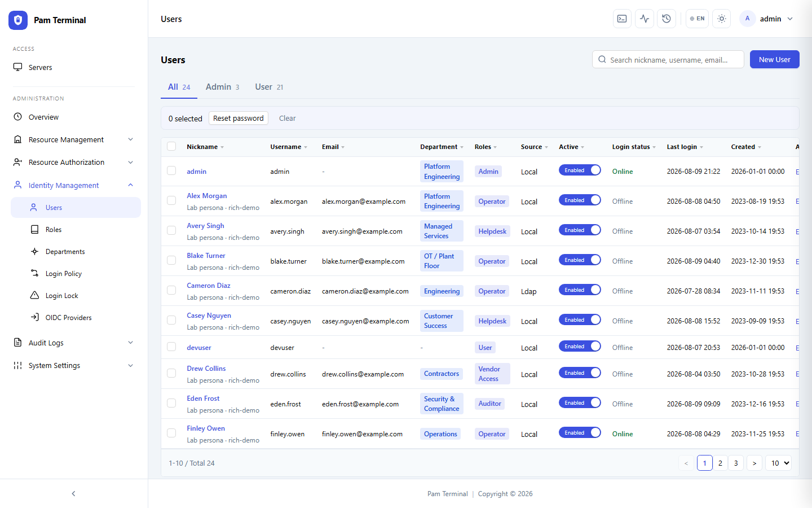Open the Drew Collins user link
This screenshot has width=812, height=508.
[x=206, y=369]
